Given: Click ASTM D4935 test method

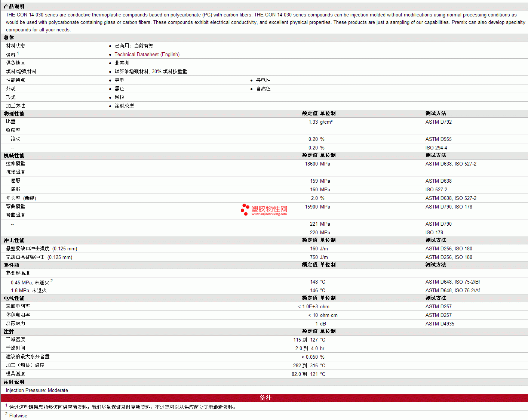Looking at the screenshot, I should [x=440, y=324].
